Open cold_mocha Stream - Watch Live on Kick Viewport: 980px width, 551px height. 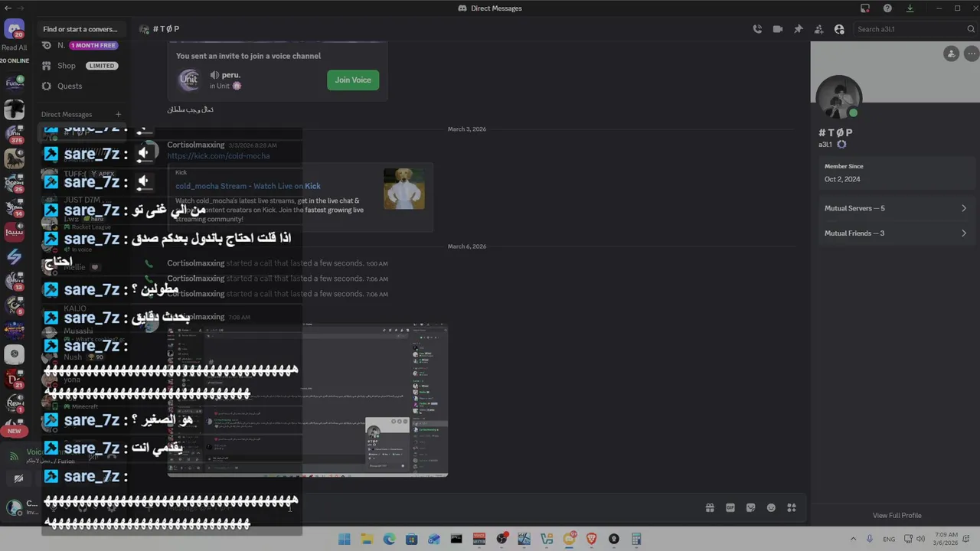pos(248,186)
